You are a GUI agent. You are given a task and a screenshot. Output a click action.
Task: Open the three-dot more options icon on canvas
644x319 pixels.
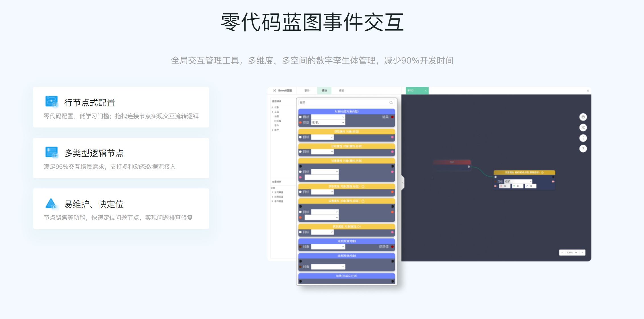click(x=583, y=138)
